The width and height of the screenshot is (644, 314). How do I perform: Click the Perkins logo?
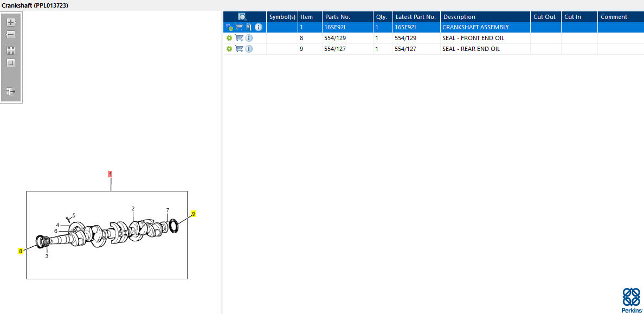tap(632, 300)
